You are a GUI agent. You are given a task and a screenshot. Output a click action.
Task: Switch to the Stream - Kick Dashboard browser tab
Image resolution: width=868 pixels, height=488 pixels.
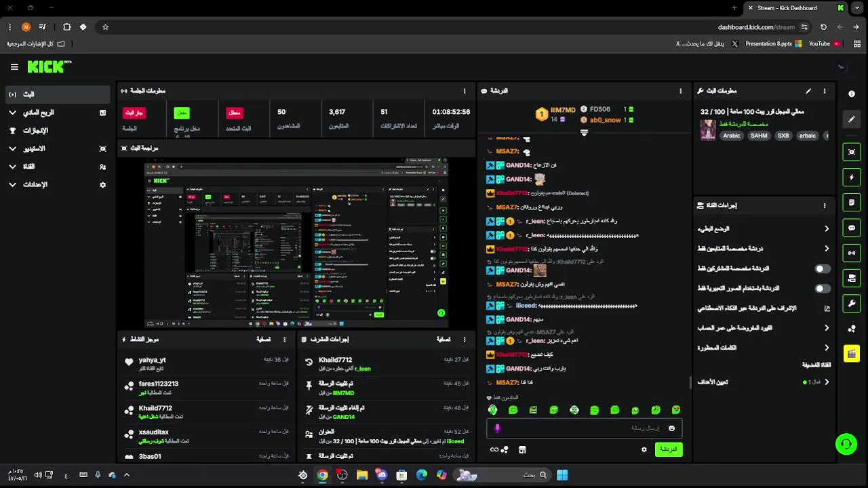click(x=797, y=8)
